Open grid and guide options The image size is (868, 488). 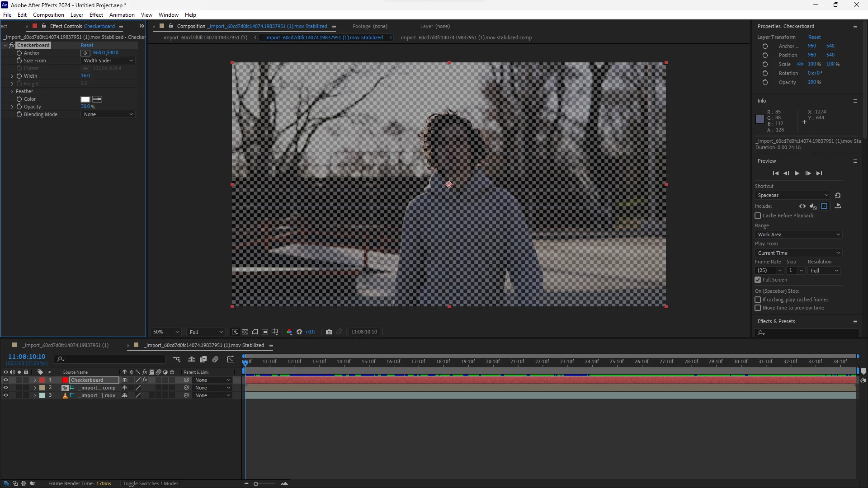tap(275, 332)
